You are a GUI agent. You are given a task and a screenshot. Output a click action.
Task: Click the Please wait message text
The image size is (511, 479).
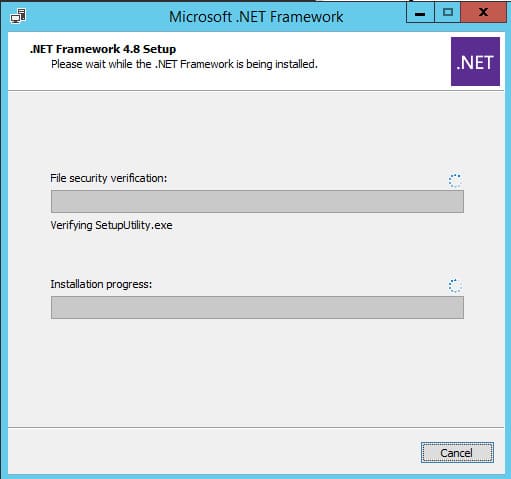tap(184, 64)
